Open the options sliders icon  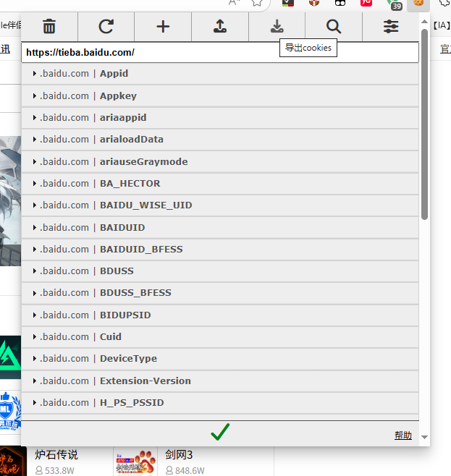[391, 27]
